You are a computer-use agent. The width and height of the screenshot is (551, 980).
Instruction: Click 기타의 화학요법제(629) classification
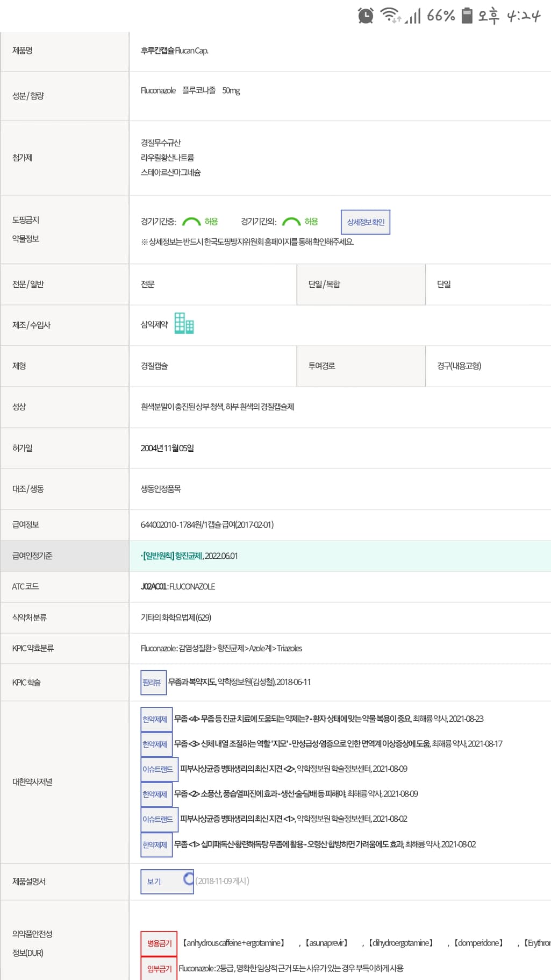pos(176,617)
